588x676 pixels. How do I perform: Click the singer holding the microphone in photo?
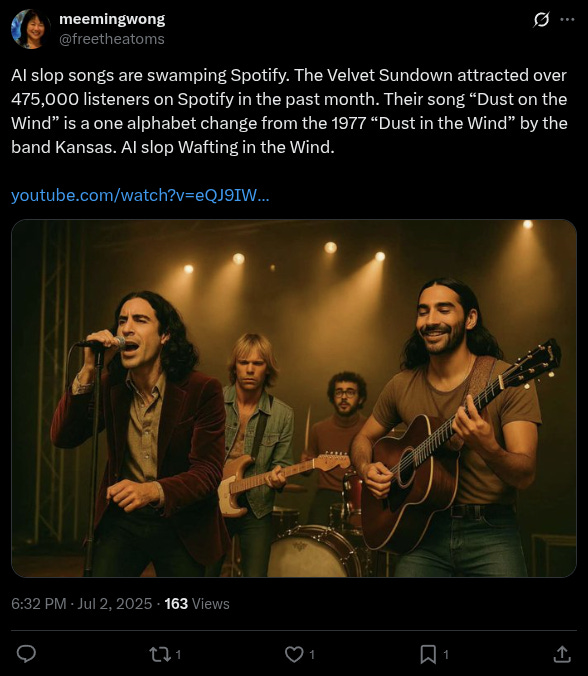142,433
